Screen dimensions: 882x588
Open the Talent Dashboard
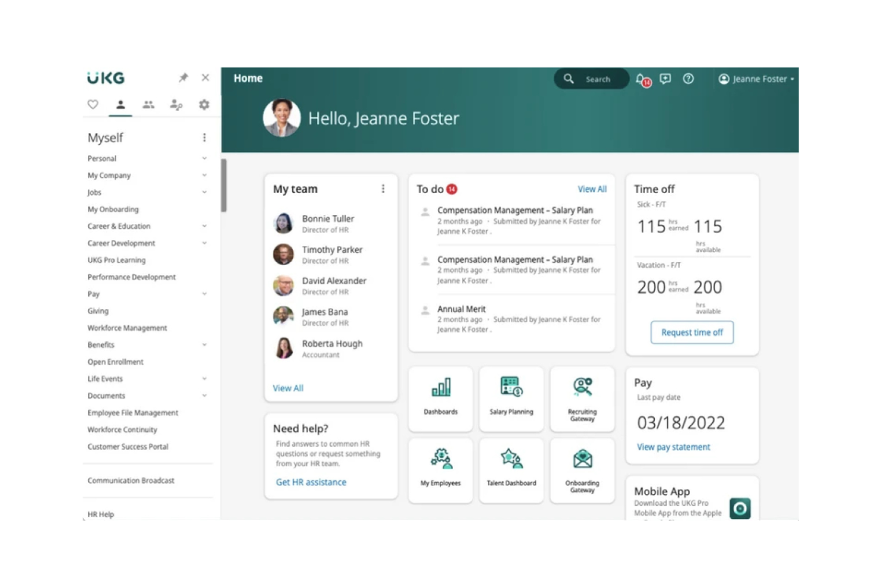tap(511, 469)
